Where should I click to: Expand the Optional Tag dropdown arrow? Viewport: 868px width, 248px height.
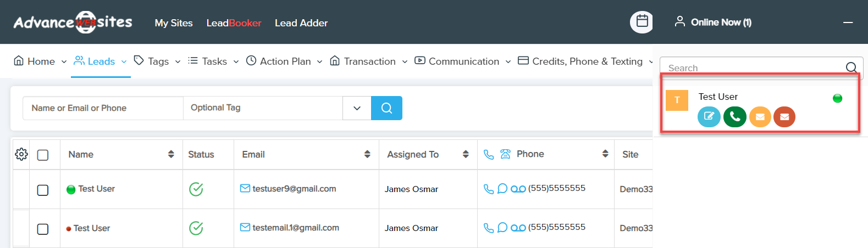pos(357,108)
